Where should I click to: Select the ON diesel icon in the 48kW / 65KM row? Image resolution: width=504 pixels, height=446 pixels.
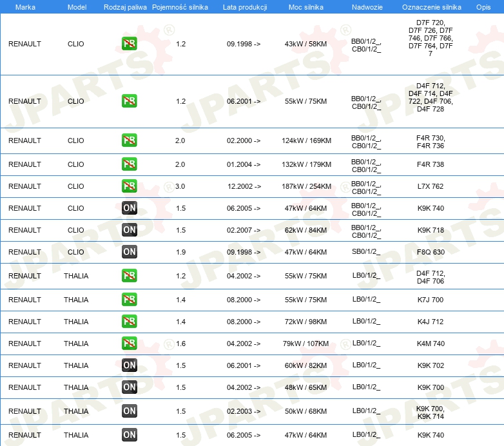(x=129, y=387)
